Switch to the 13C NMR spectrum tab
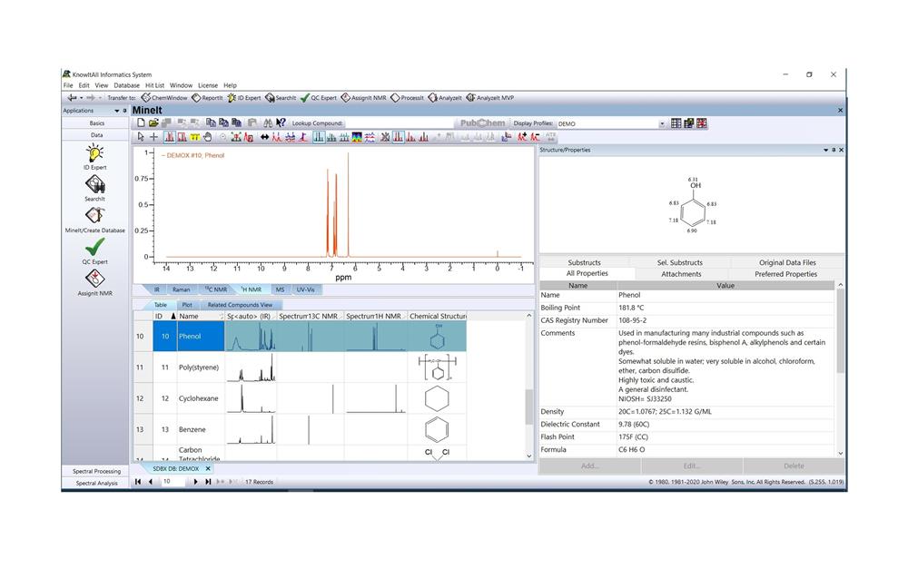The image size is (908, 588). point(215,289)
